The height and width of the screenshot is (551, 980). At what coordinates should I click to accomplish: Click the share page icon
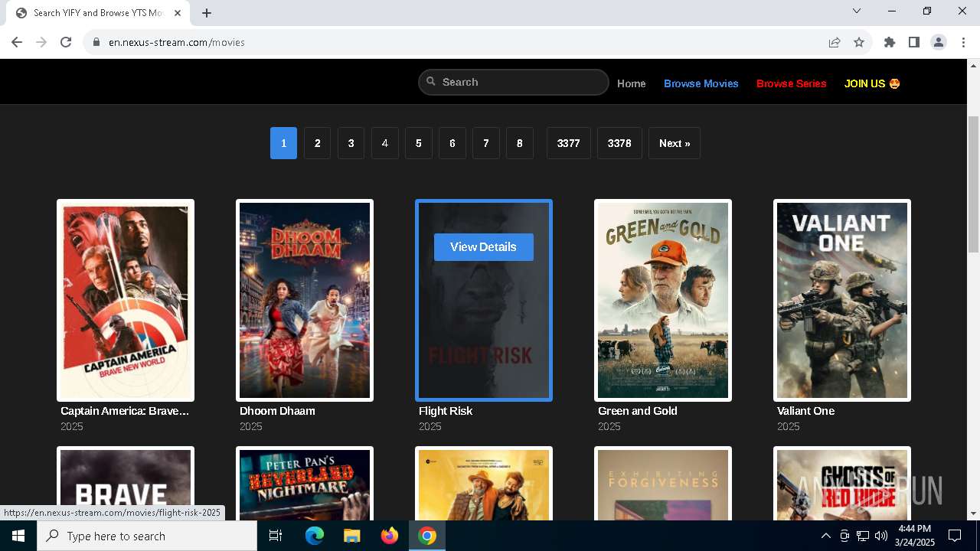(835, 42)
